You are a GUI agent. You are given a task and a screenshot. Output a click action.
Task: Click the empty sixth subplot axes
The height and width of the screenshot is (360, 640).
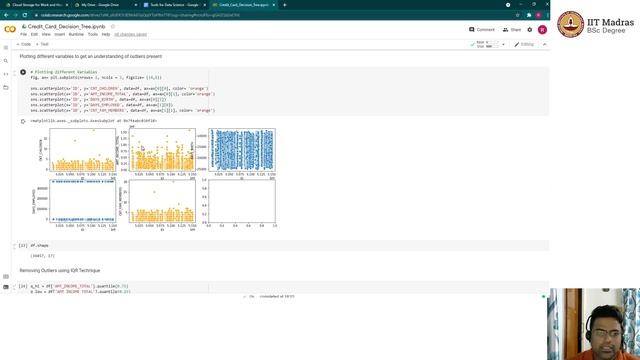242,201
